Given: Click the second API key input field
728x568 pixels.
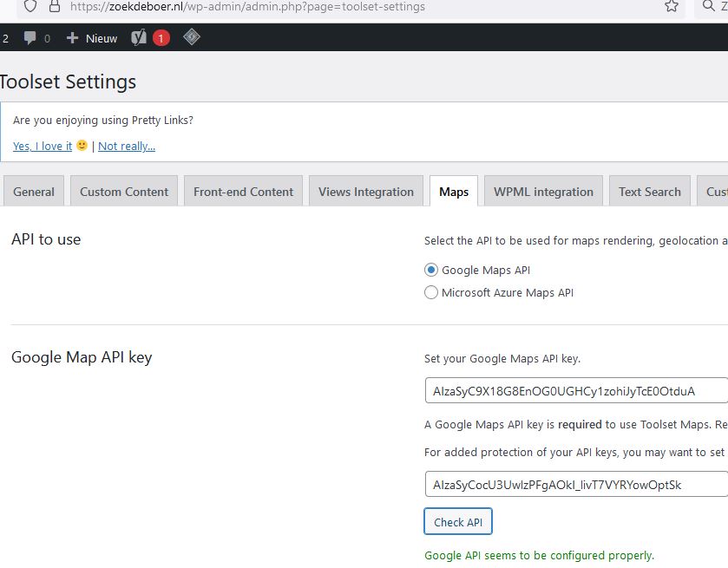Looking at the screenshot, I should click(x=576, y=485).
